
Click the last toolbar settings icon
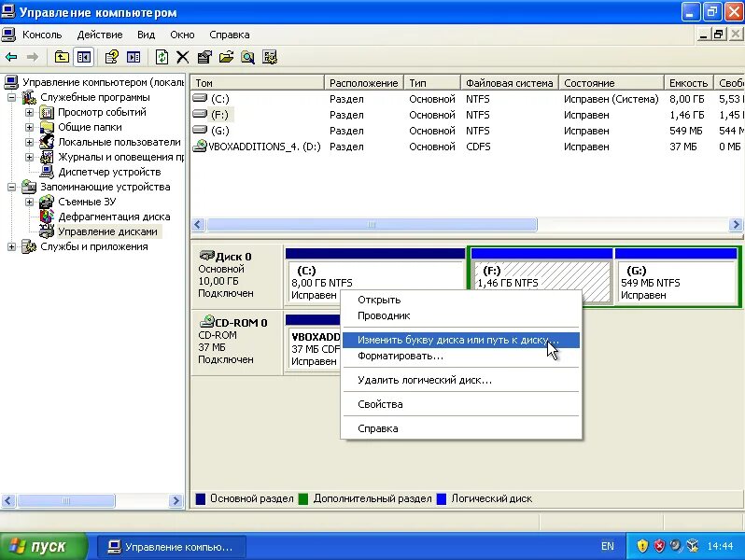[270, 58]
